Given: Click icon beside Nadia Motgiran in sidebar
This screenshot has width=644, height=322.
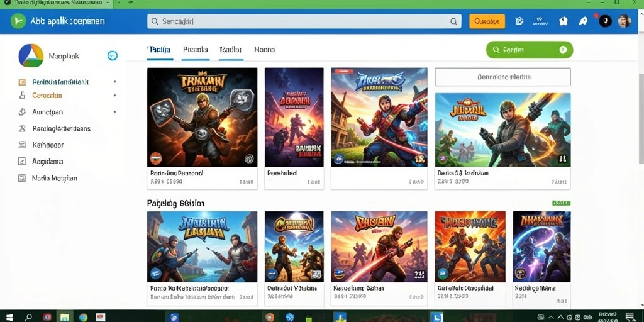Looking at the screenshot, I should tap(22, 178).
